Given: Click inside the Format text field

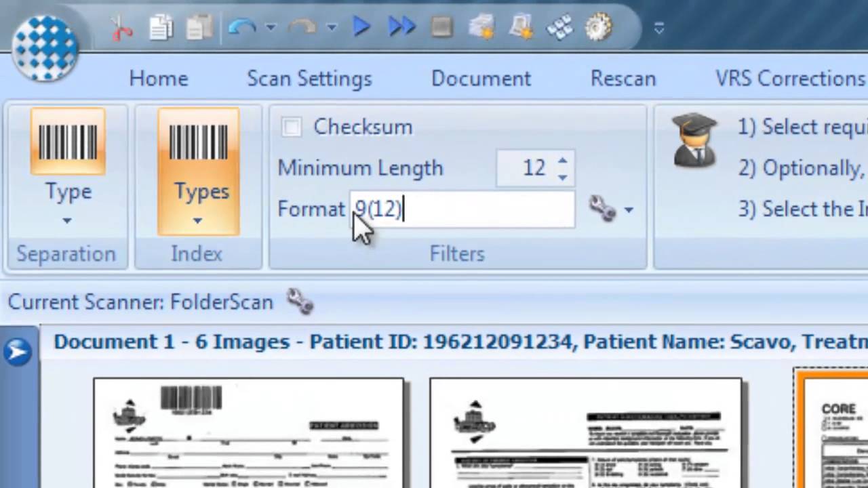Looking at the screenshot, I should point(462,209).
